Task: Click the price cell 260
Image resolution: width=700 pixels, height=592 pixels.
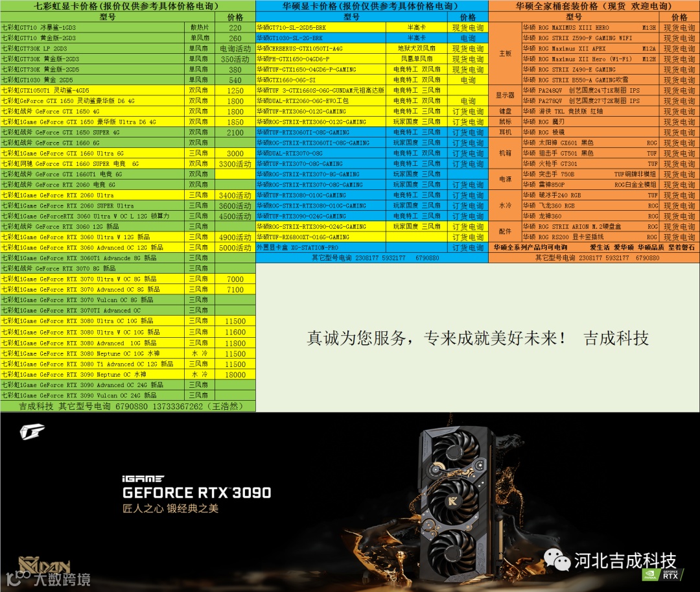Action: 235,38
